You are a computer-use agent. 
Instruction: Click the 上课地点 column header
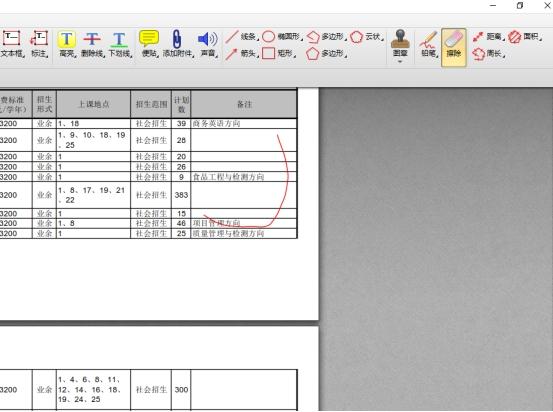coord(93,104)
